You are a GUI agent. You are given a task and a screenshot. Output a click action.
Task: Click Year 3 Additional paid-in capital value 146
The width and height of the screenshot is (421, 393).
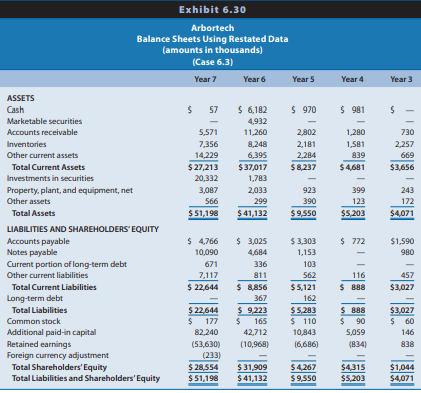[x=408, y=332]
